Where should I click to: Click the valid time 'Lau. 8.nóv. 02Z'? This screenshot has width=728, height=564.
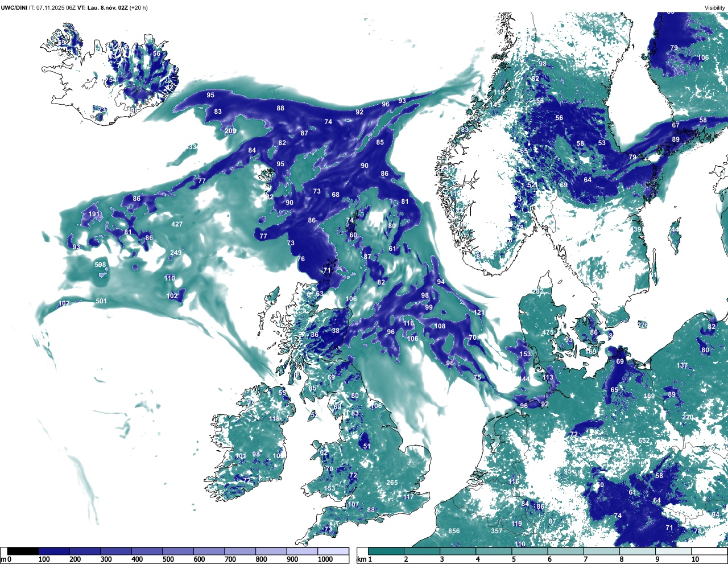pos(107,7)
